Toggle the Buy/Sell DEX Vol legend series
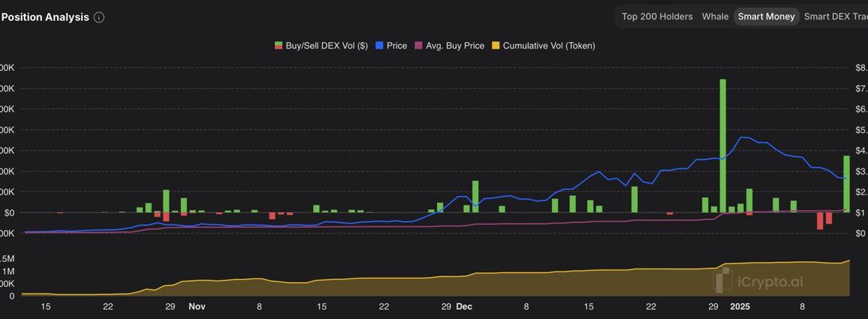 coord(321,46)
